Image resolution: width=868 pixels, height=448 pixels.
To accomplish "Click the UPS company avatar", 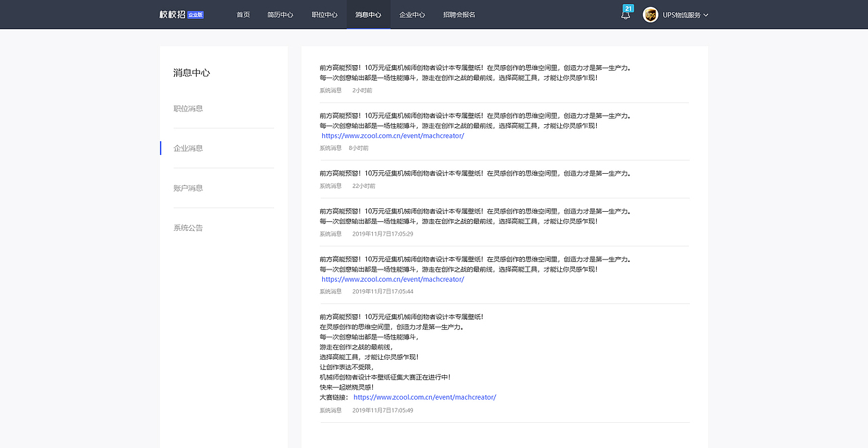I will pos(650,14).
